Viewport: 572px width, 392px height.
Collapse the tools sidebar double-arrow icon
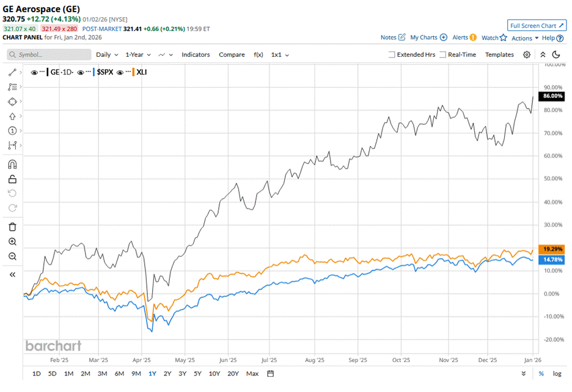(12, 275)
